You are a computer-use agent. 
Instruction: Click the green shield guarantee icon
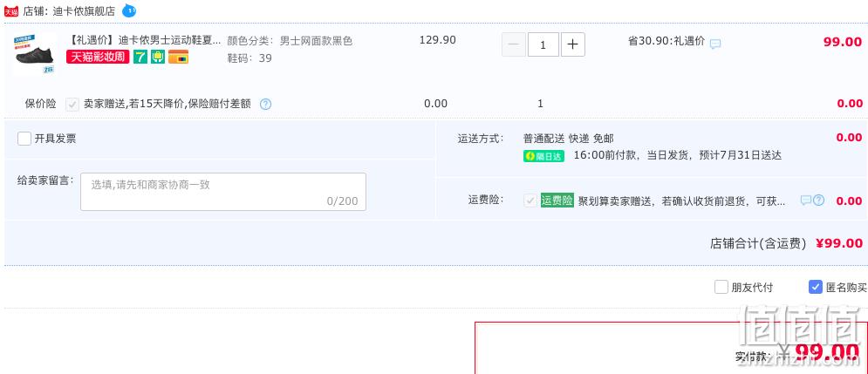pyautogui.click(x=158, y=57)
